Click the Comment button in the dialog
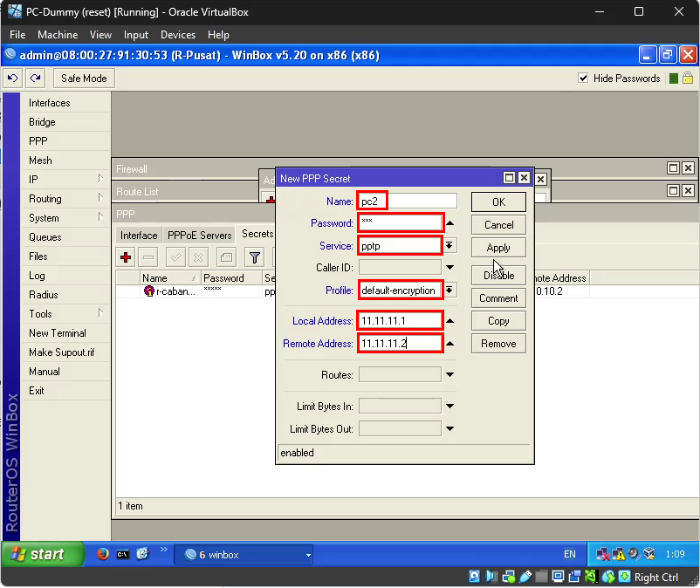 [498, 298]
